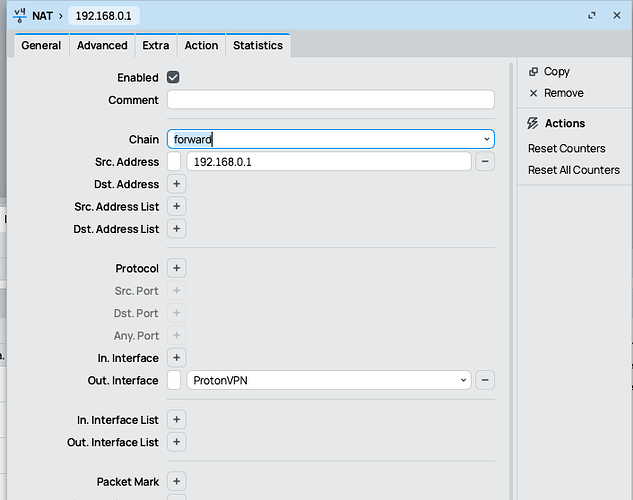
Task: Add a Protocol with plus button
Action: (176, 268)
